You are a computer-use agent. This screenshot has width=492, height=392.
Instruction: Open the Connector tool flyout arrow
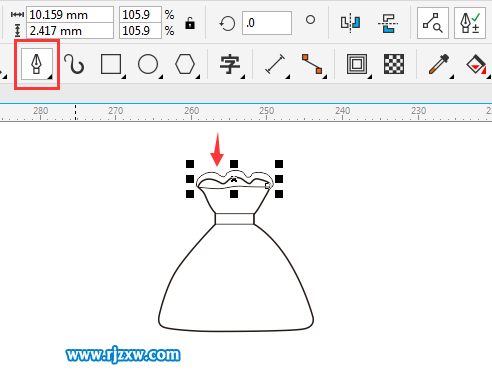325,77
